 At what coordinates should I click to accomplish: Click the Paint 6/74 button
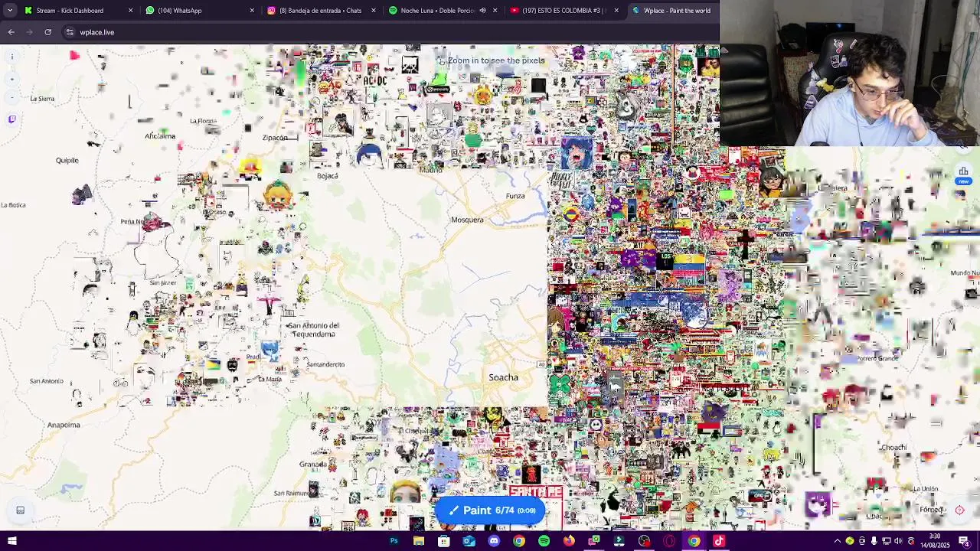tap(490, 510)
